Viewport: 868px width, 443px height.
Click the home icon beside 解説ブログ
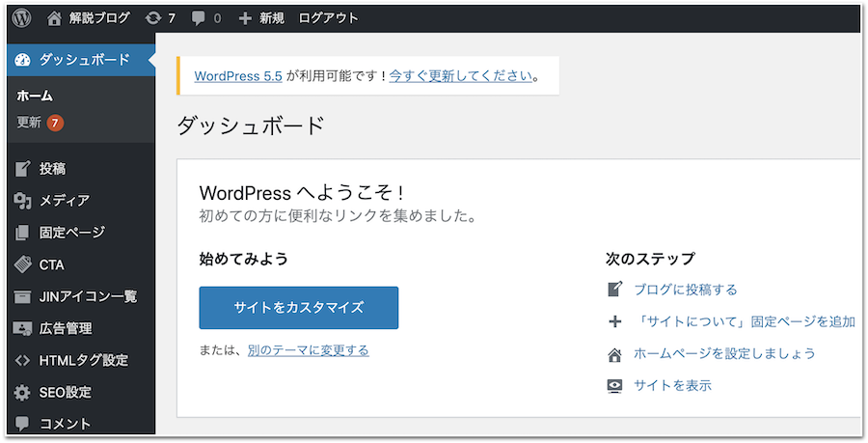coord(55,17)
